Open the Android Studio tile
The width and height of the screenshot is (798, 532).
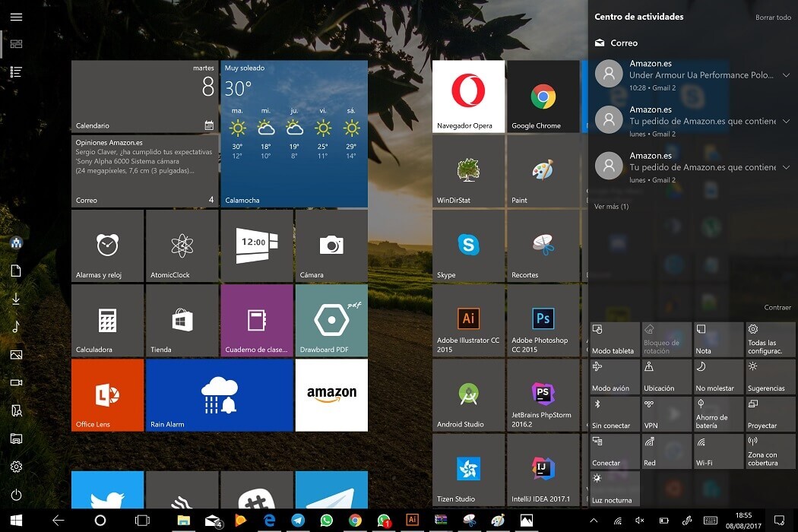468,395
